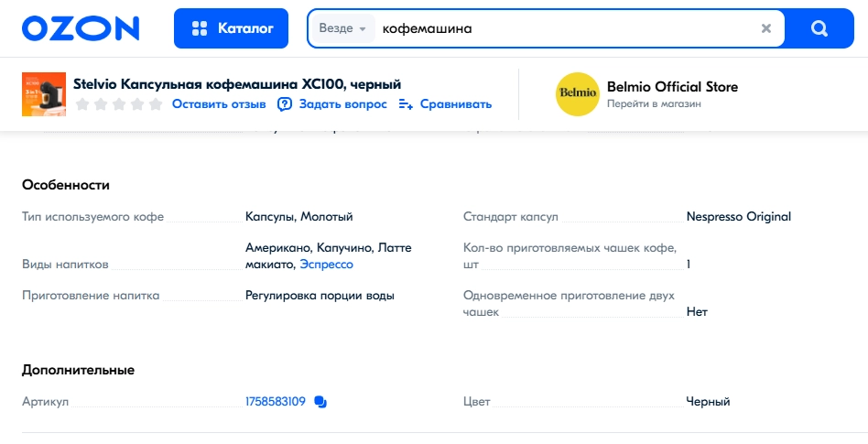Screen dimensions: 868x444
Task: Clear the search field with the X icon
Action: [x=766, y=28]
